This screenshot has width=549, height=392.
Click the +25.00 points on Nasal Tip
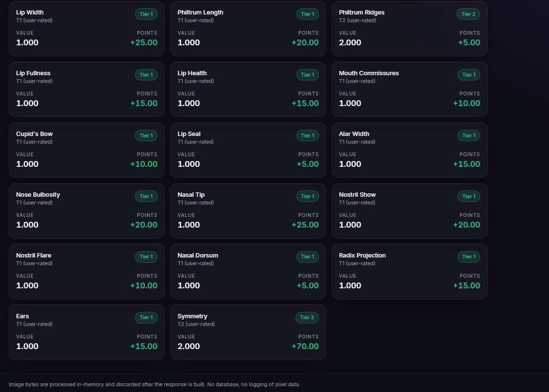tap(305, 225)
